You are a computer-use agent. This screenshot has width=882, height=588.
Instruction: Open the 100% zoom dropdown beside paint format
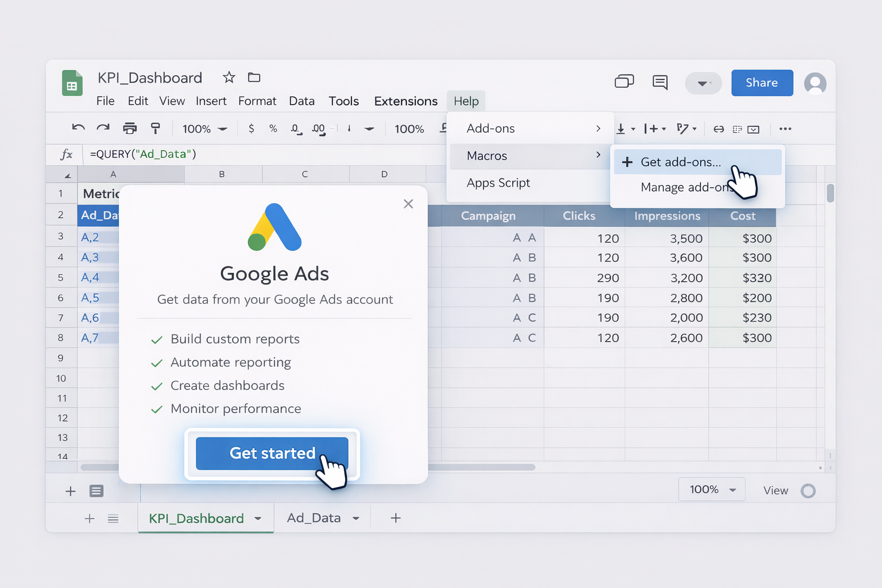[x=205, y=129]
